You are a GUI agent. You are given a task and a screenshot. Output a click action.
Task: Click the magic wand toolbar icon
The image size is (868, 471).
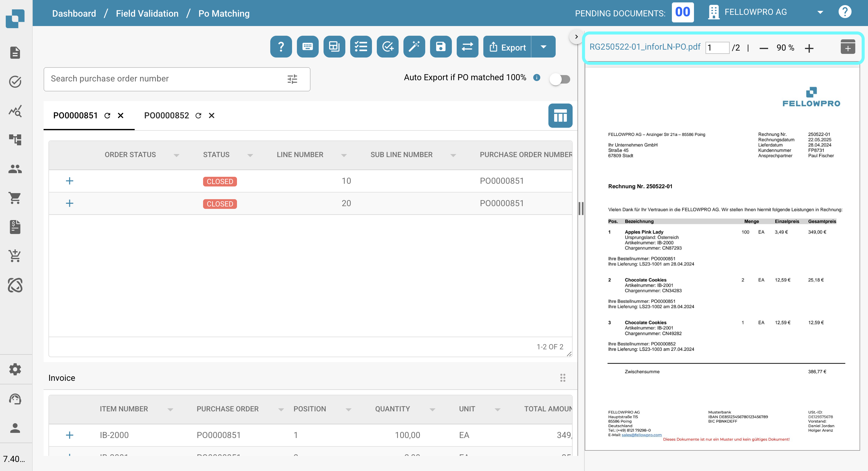[414, 47]
